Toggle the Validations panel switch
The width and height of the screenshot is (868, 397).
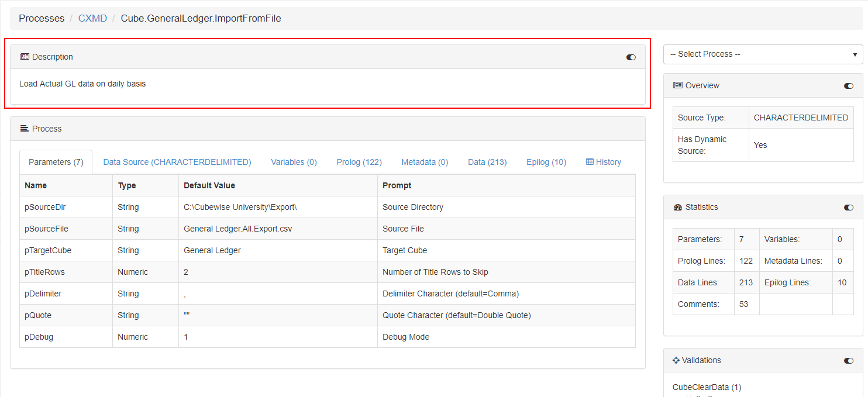pos(848,361)
